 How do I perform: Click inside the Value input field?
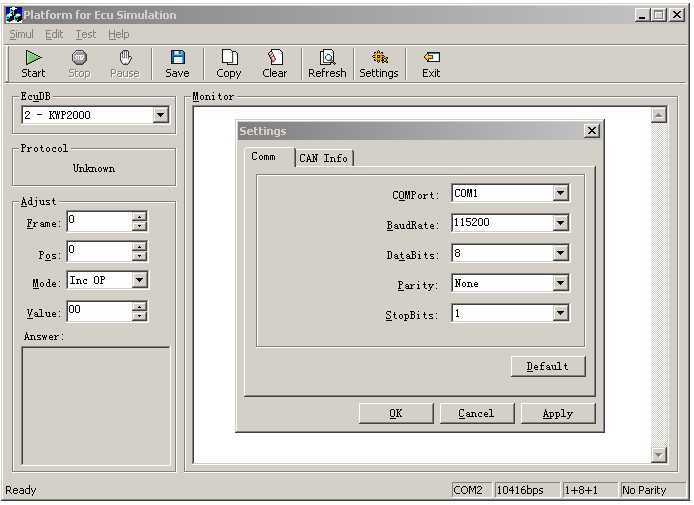tap(98, 311)
